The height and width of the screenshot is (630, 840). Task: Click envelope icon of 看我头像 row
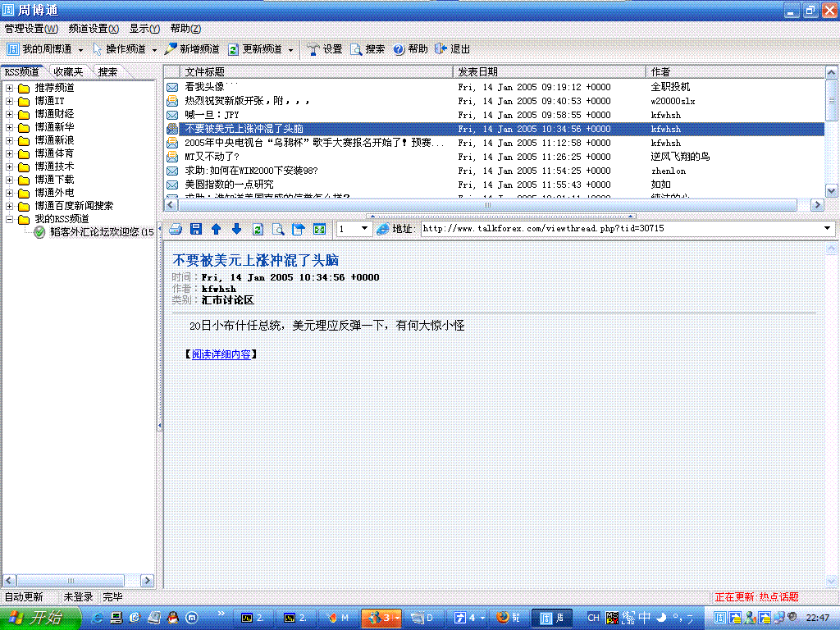tap(172, 87)
